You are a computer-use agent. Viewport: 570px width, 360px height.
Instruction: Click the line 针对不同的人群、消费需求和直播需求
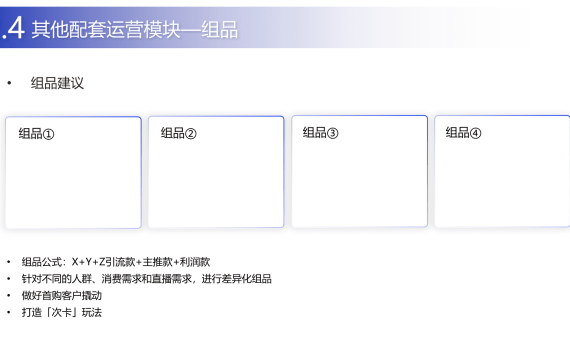click(x=146, y=279)
